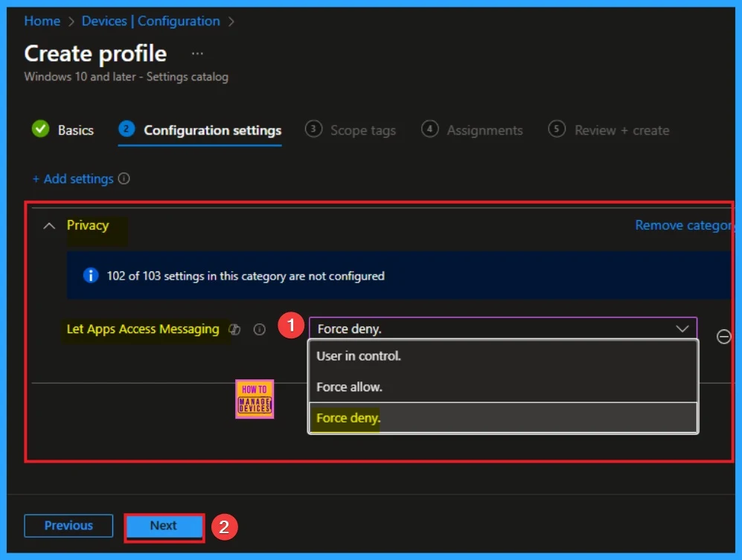Jump to the Review + create step
Screen dimensions: 742x560
click(x=609, y=130)
